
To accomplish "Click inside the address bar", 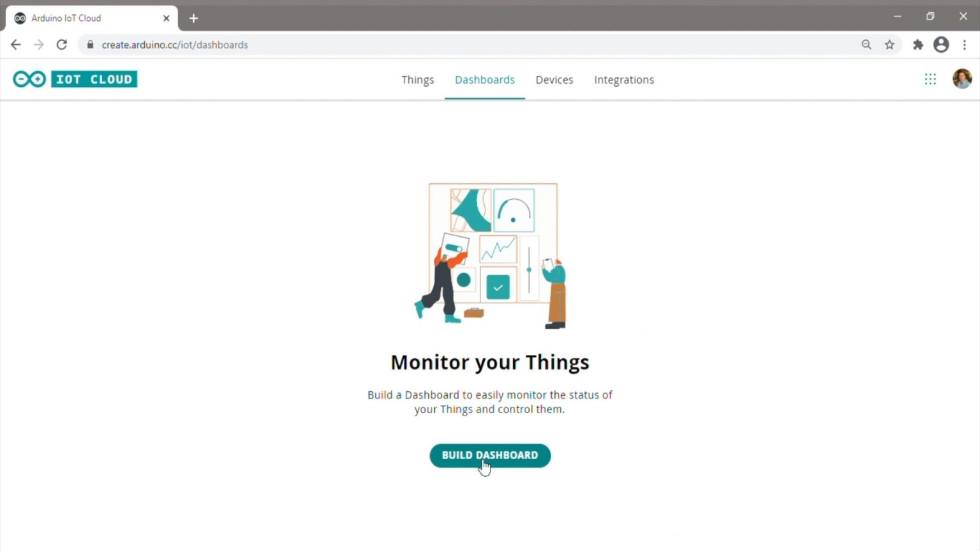I will [383, 45].
